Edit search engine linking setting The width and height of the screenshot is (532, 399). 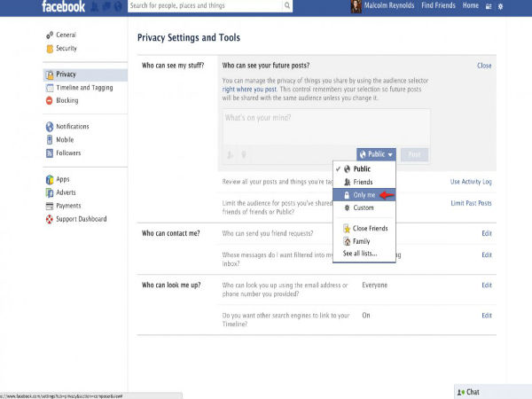click(x=487, y=316)
